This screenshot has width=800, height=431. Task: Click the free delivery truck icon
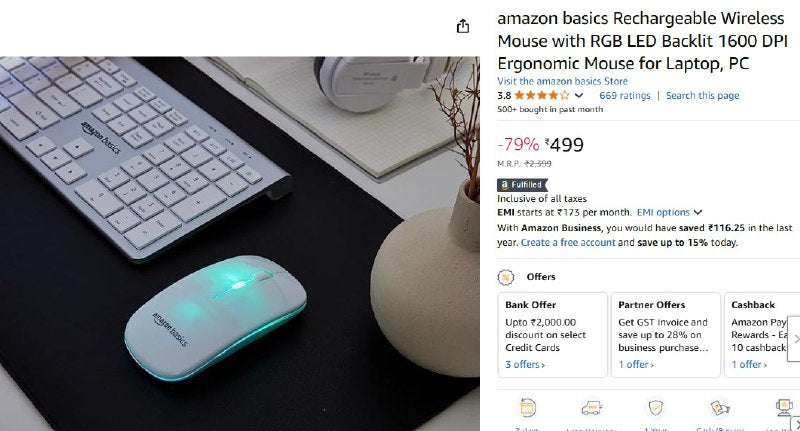click(x=591, y=408)
